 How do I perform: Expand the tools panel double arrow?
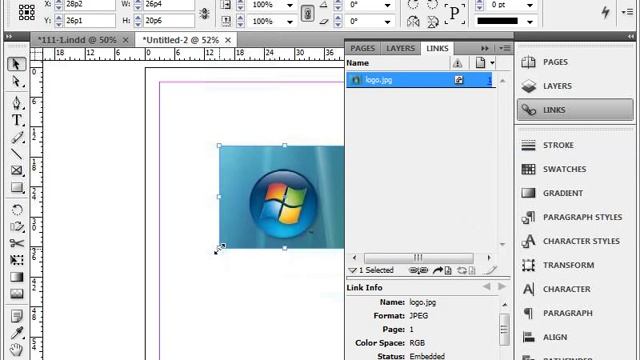pyautogui.click(x=9, y=37)
